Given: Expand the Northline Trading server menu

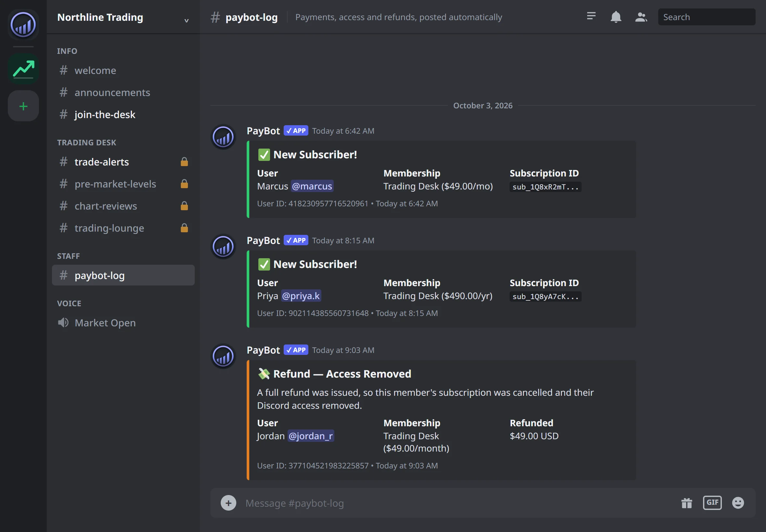Looking at the screenshot, I should click(x=186, y=20).
